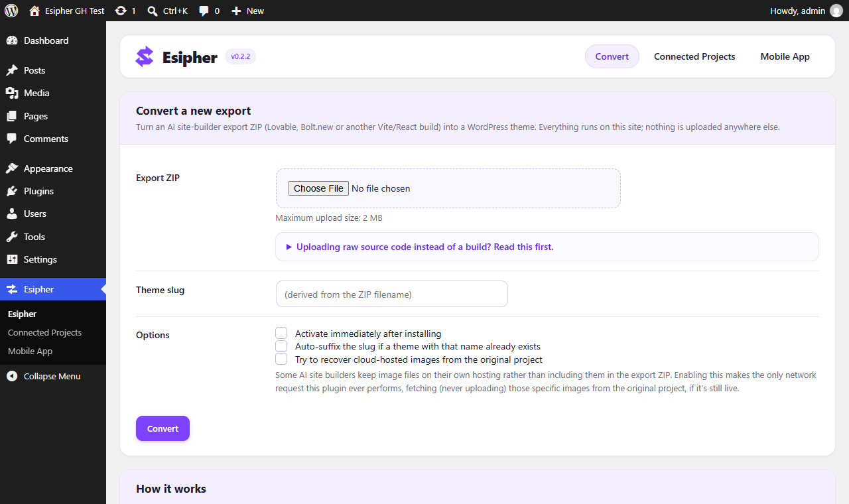Image resolution: width=849 pixels, height=504 pixels.
Task: Click the Settings sliders icon
Action: coord(12,259)
